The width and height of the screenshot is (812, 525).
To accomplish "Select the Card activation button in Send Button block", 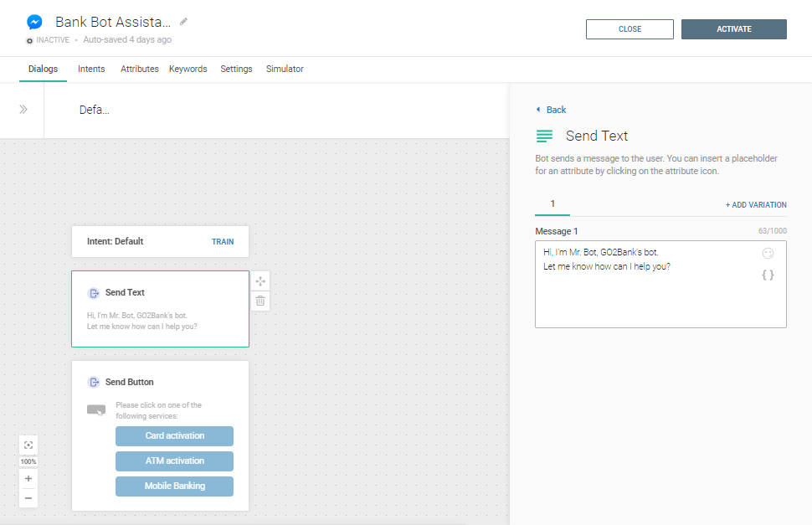I will click(x=174, y=436).
